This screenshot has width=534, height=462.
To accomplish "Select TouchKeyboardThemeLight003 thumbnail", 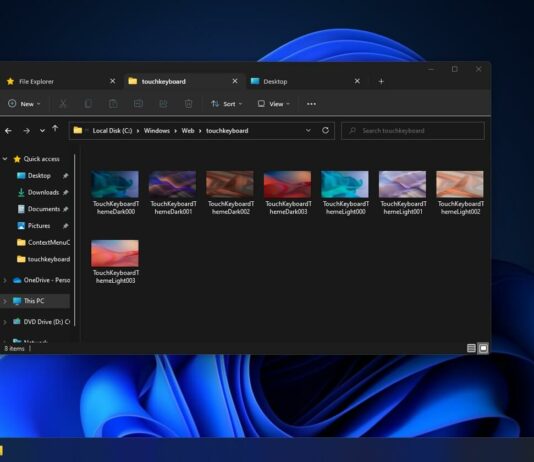I will [x=115, y=253].
